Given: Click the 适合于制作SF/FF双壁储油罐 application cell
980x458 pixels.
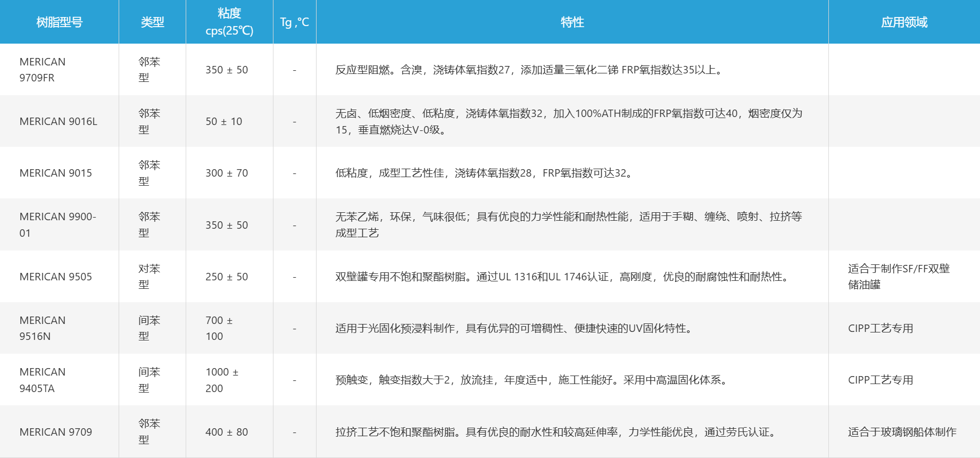Looking at the screenshot, I should pyautogui.click(x=899, y=277).
